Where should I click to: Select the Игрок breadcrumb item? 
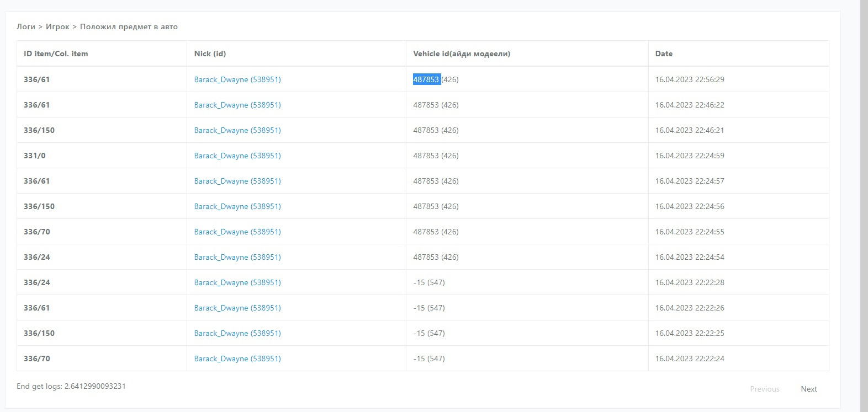pos(57,26)
